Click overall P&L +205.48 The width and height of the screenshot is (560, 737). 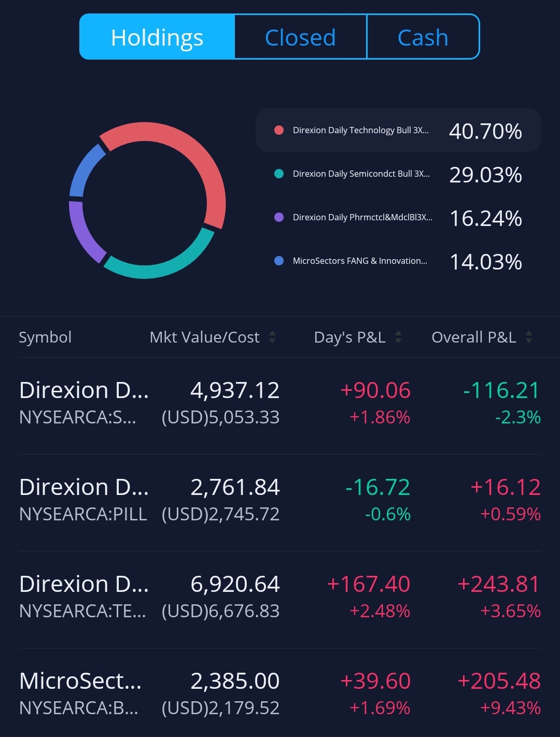(x=499, y=681)
